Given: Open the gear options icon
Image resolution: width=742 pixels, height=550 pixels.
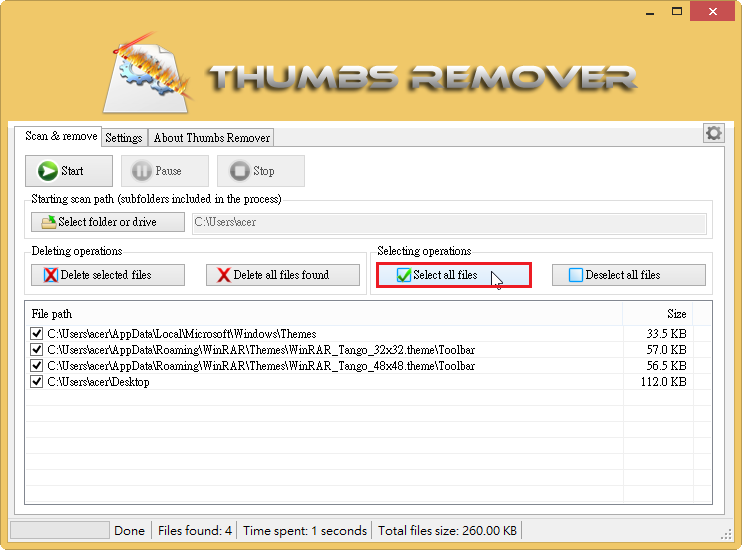Looking at the screenshot, I should pos(713,133).
